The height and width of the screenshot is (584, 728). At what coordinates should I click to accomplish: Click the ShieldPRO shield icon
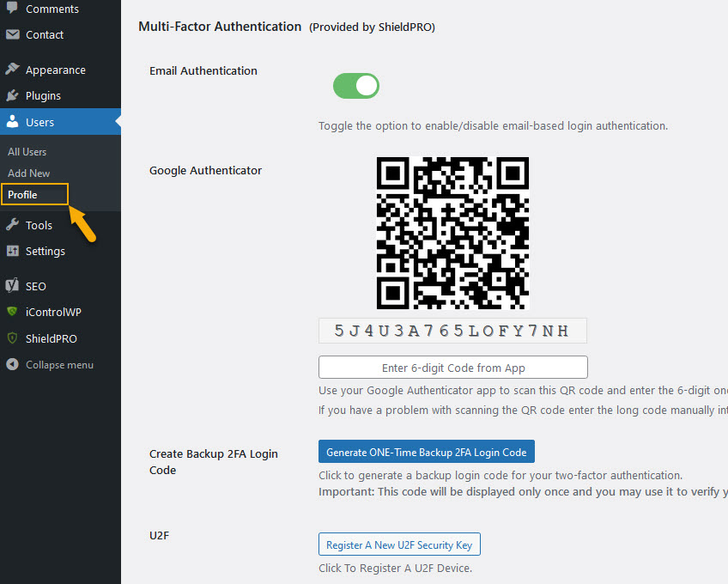(13, 338)
